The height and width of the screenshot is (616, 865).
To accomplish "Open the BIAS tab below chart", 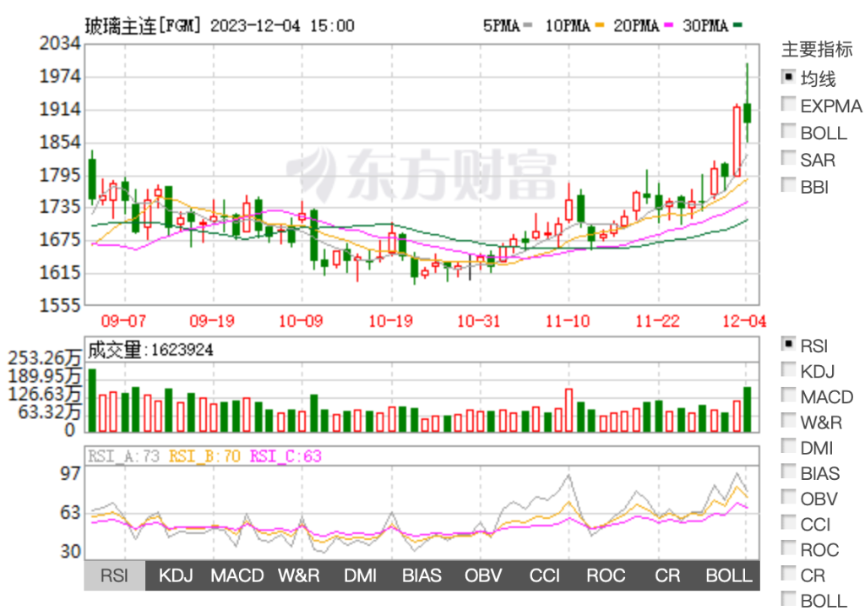I will (422, 575).
